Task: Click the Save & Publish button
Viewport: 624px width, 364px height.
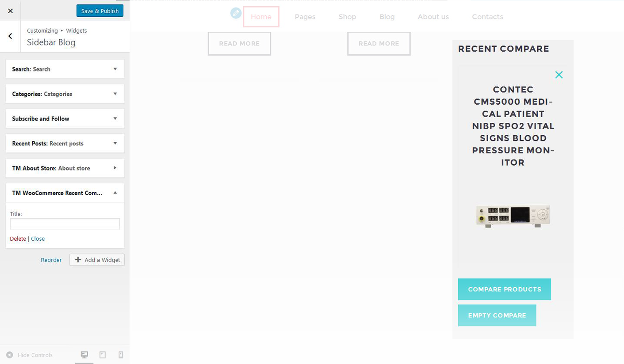Action: click(100, 11)
